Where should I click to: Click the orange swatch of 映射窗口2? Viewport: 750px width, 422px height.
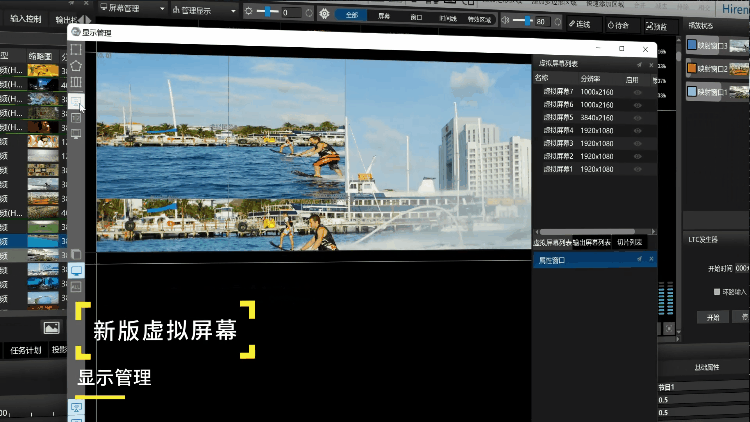692,68
